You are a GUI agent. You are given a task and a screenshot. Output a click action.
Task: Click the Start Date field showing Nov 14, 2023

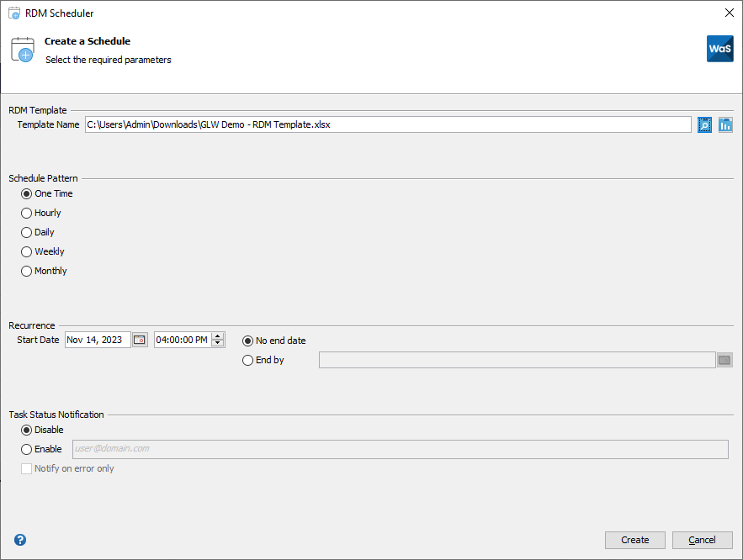pyautogui.click(x=97, y=340)
